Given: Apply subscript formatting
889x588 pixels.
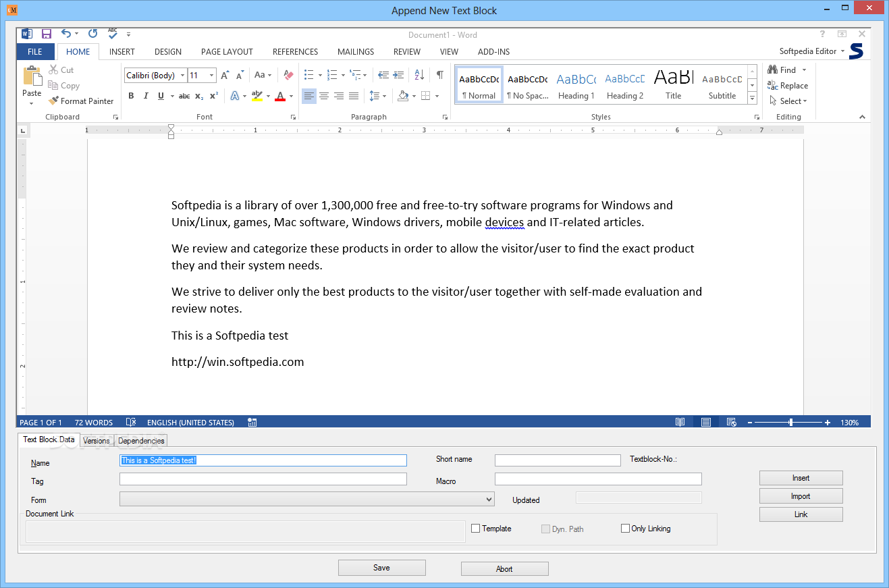Looking at the screenshot, I should tap(200, 96).
